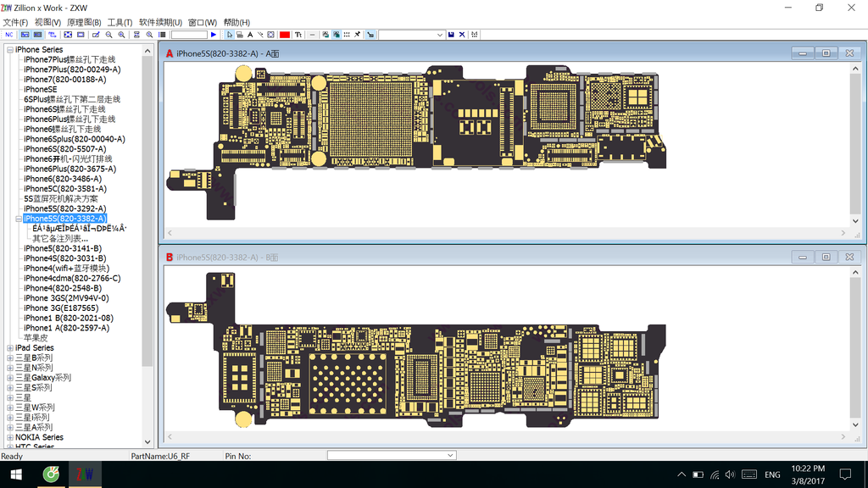
Task: Click the blue save disk icon
Action: pyautogui.click(x=451, y=34)
